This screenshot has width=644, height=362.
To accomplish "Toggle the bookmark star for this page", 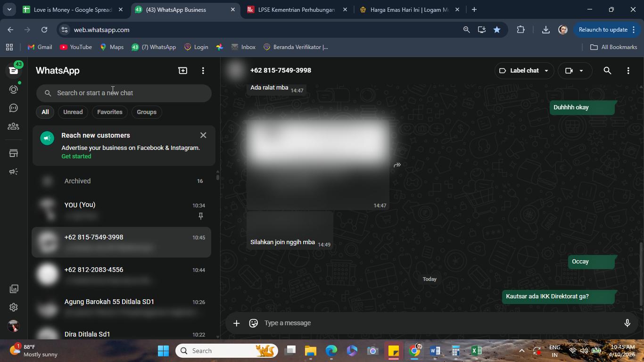I will tap(497, 30).
